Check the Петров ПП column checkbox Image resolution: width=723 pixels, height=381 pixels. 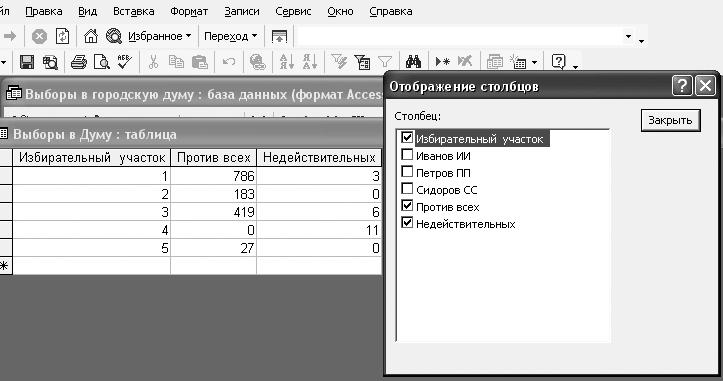pyautogui.click(x=407, y=172)
